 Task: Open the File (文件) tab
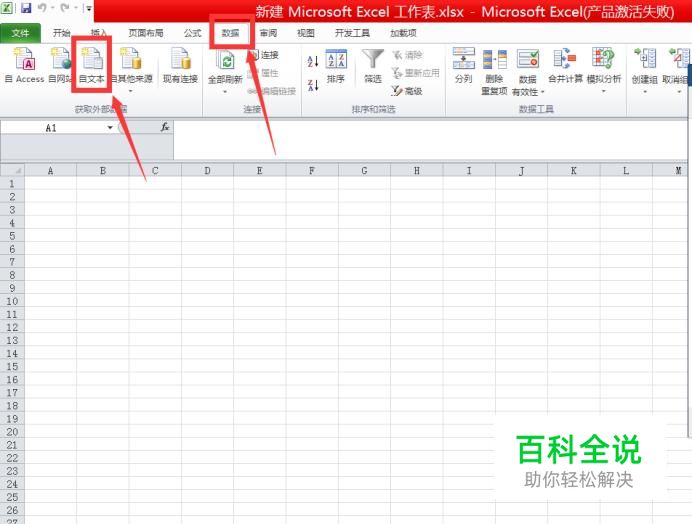[x=20, y=33]
